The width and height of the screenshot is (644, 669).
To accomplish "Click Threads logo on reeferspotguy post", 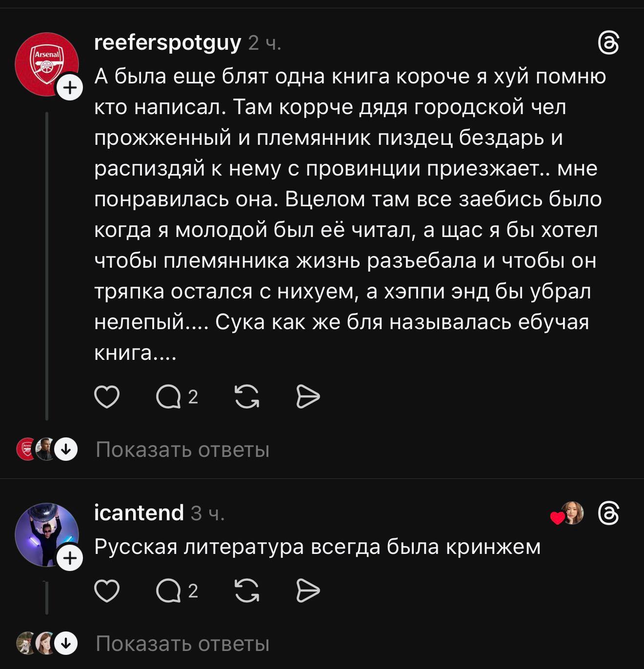I will [609, 44].
